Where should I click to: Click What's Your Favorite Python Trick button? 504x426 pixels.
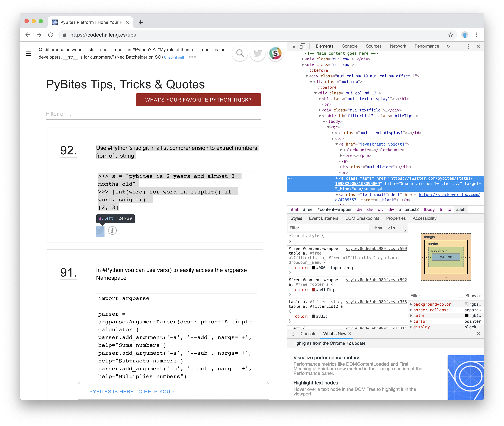tap(198, 100)
